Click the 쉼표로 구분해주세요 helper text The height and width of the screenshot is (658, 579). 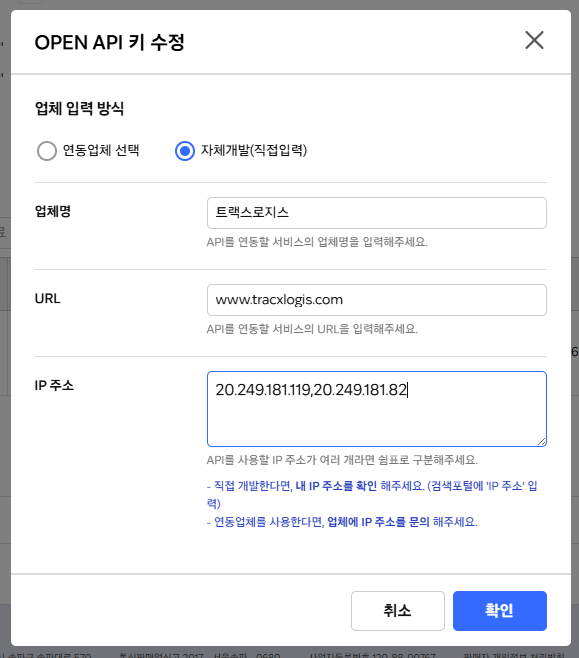pos(342,460)
